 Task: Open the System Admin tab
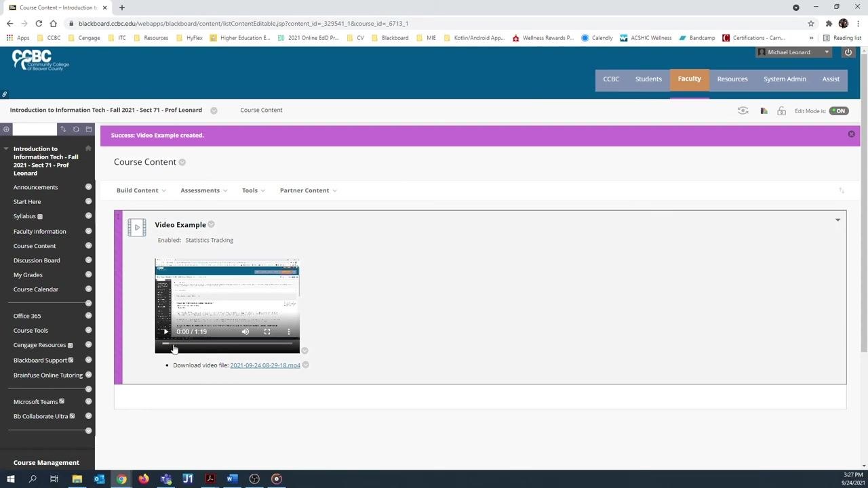pyautogui.click(x=785, y=79)
